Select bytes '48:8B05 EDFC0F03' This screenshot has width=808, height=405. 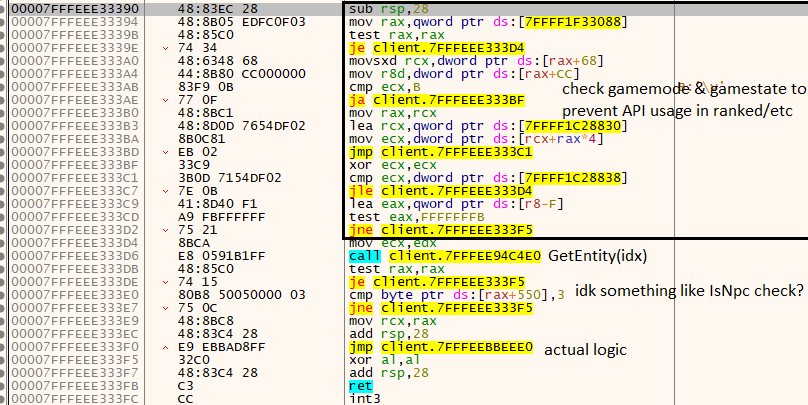coord(242,22)
